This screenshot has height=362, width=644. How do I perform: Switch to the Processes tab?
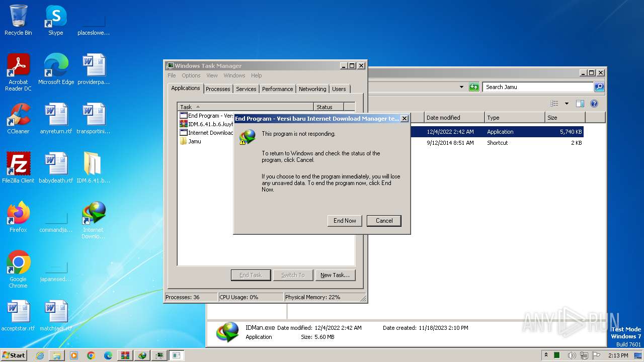[218, 89]
